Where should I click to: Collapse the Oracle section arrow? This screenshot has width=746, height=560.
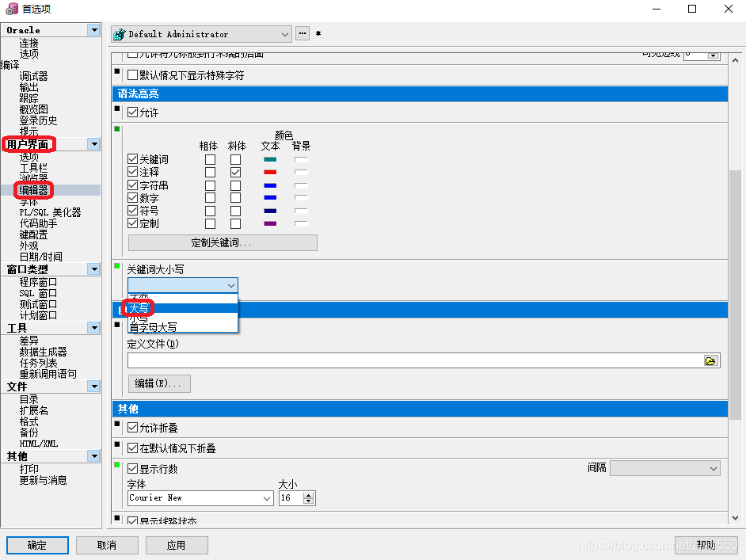point(94,30)
